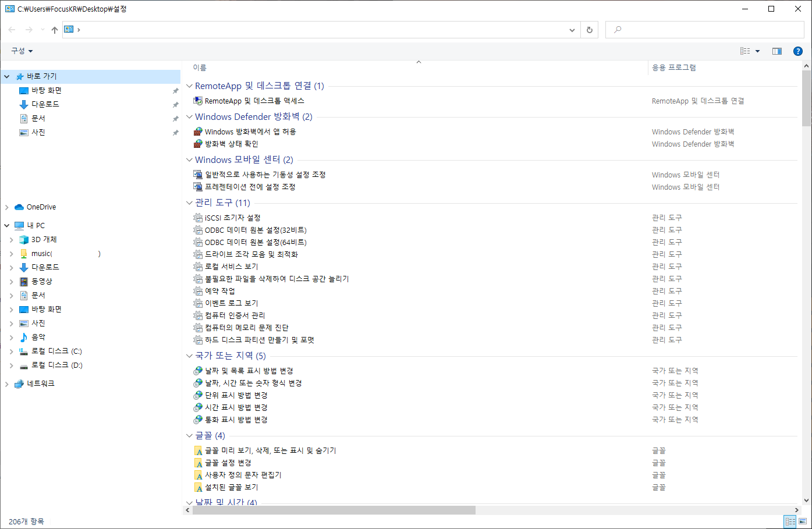Collapse the 국가 또는 지역 (5) group

pyautogui.click(x=189, y=356)
